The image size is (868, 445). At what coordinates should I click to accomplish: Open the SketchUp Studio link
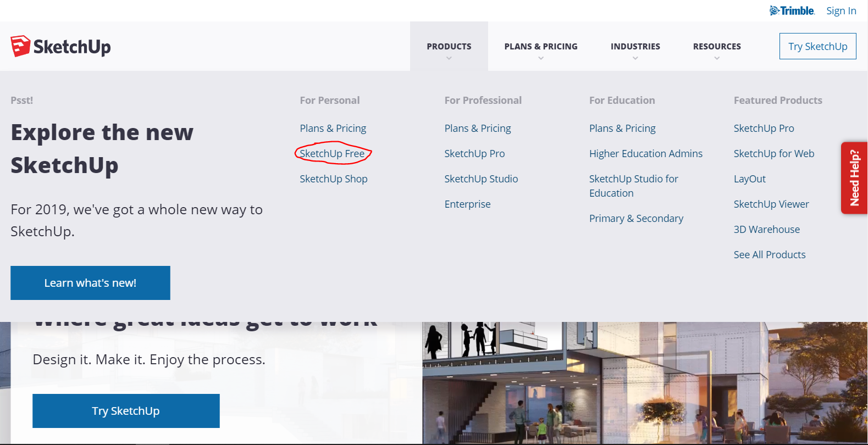[481, 179]
